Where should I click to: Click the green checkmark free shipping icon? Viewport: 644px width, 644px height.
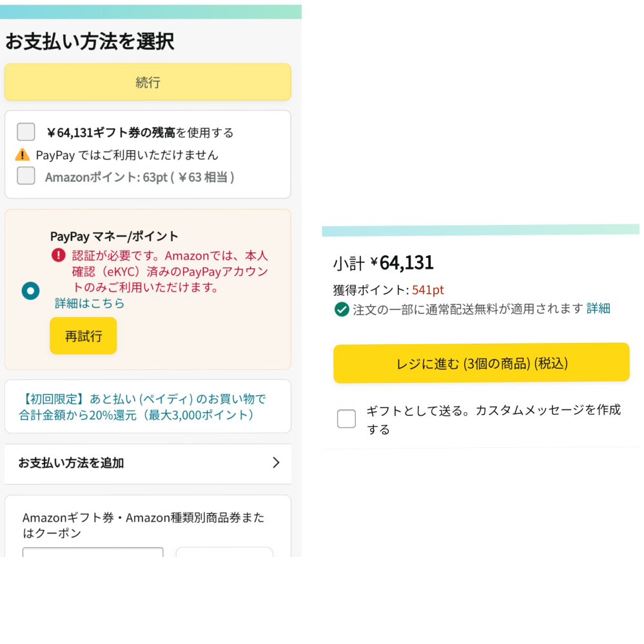[x=341, y=308]
